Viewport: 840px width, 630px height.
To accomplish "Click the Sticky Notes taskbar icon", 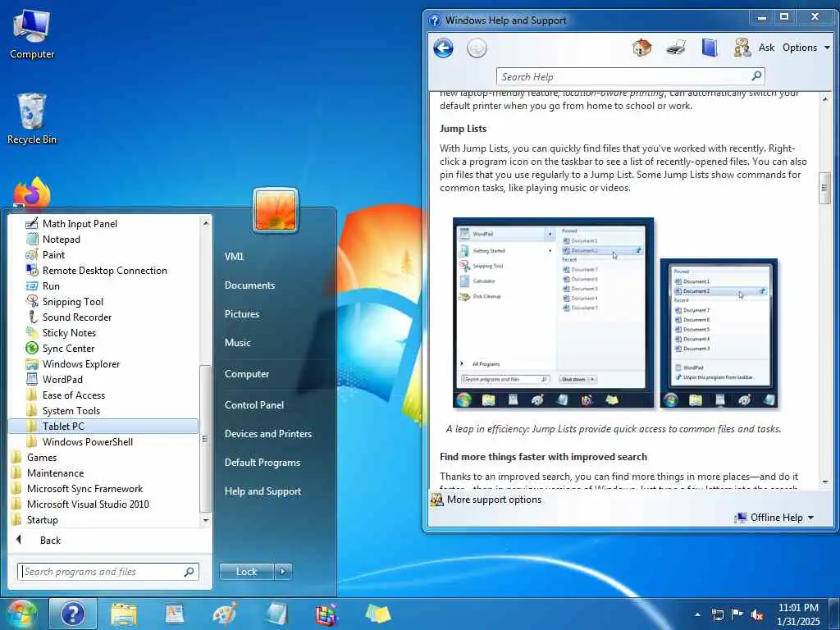I will [378, 614].
